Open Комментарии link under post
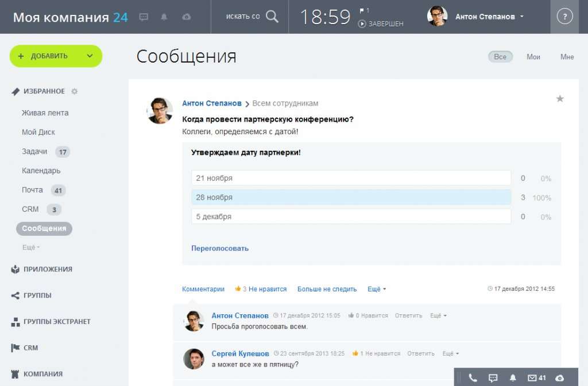 (203, 289)
